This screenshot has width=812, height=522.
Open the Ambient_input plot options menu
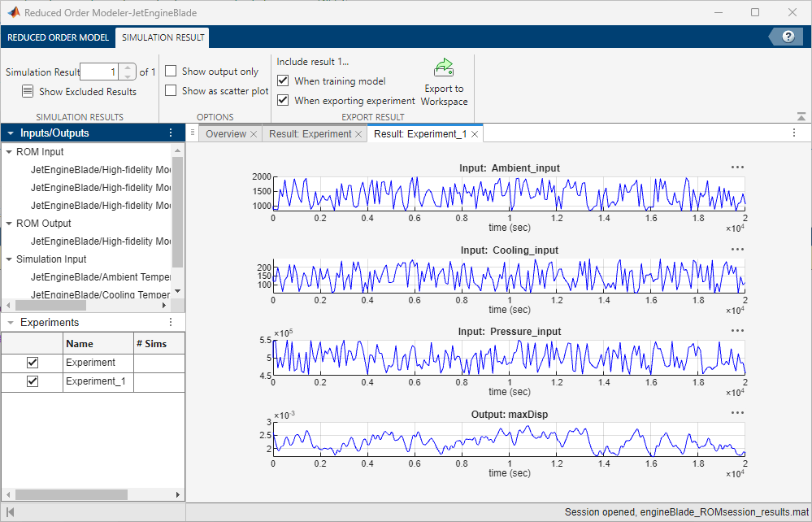coord(736,167)
